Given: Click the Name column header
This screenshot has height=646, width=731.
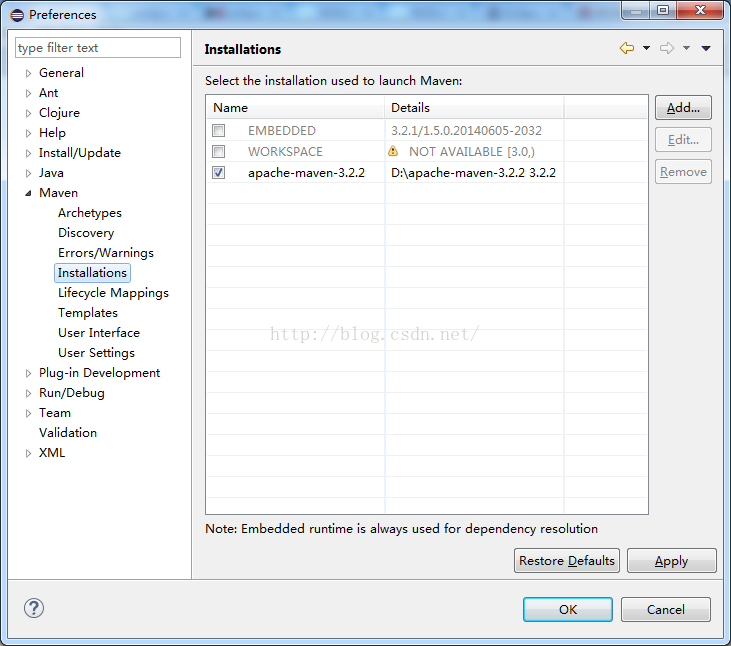Looking at the screenshot, I should point(296,108).
